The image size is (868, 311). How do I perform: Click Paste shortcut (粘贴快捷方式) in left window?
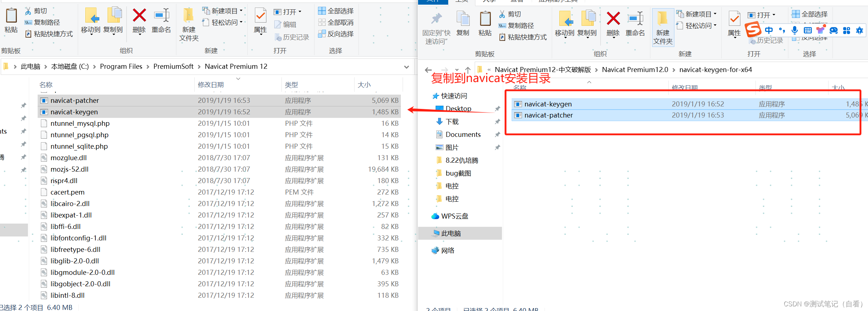pyautogui.click(x=49, y=34)
